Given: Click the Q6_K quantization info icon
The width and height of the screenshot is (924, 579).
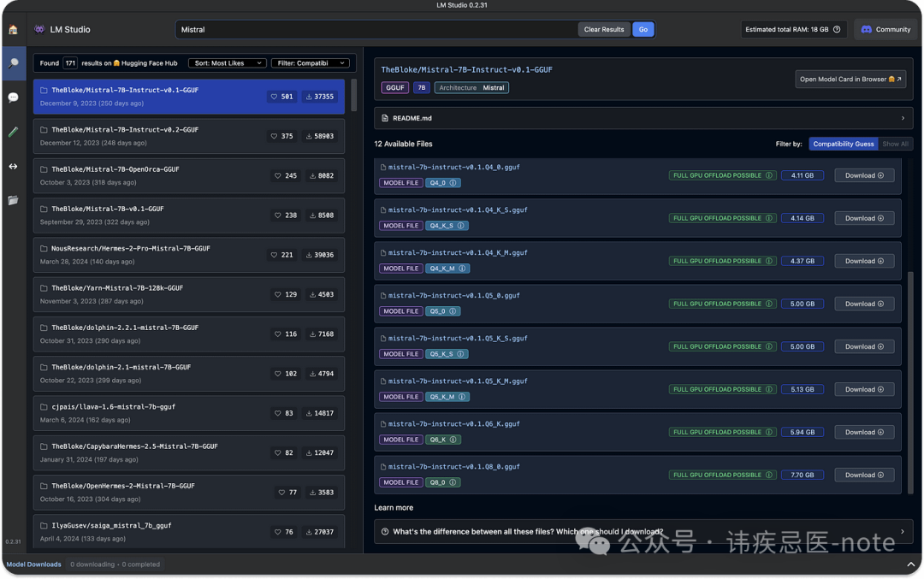Looking at the screenshot, I should [453, 440].
